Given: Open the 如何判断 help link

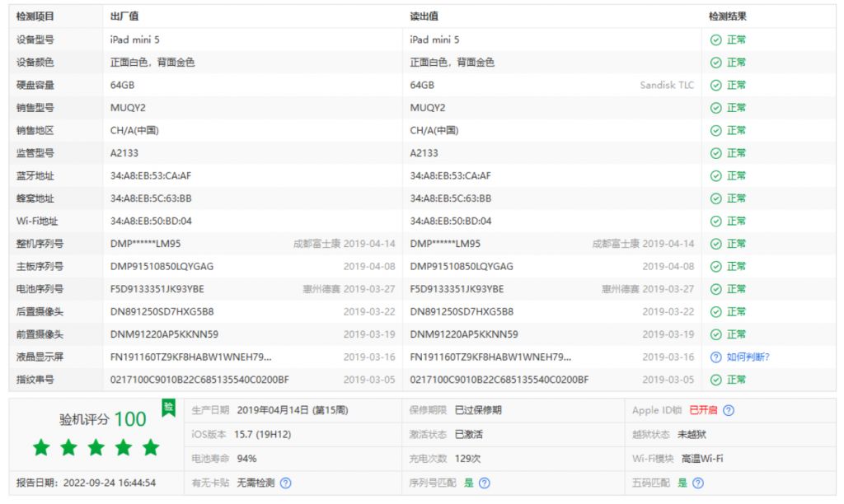Looking at the screenshot, I should (746, 357).
